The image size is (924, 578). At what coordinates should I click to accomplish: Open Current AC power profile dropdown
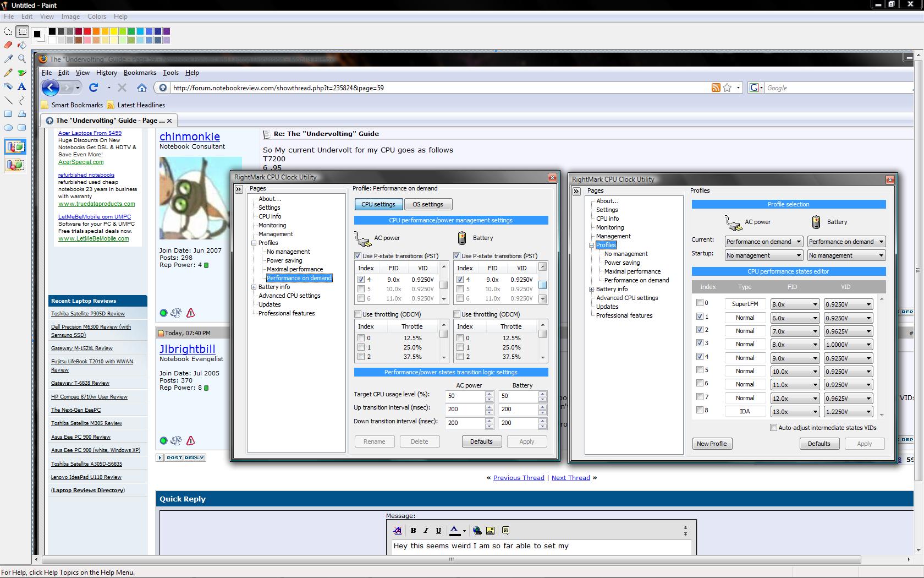(763, 242)
